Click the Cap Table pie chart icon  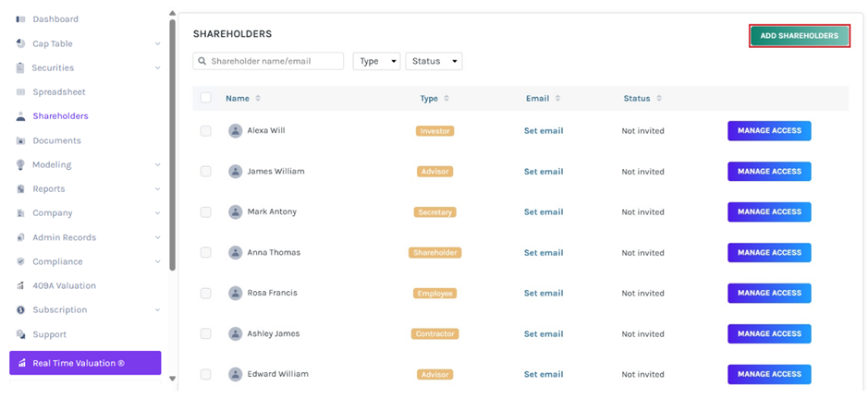(x=20, y=43)
